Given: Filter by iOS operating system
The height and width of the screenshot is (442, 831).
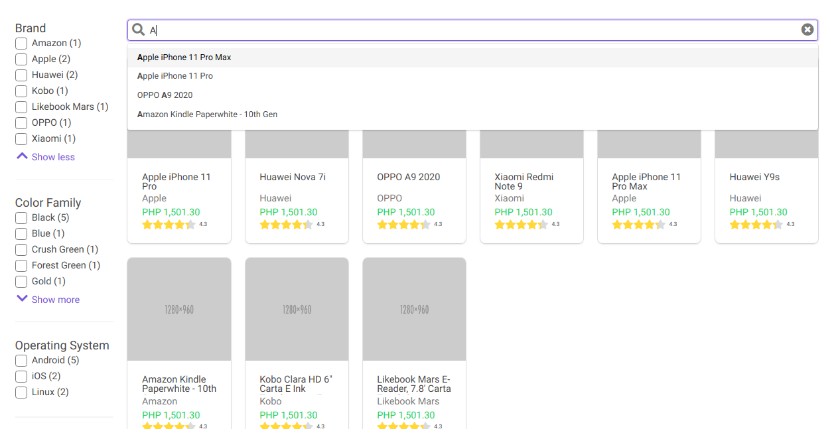Looking at the screenshot, I should [21, 377].
